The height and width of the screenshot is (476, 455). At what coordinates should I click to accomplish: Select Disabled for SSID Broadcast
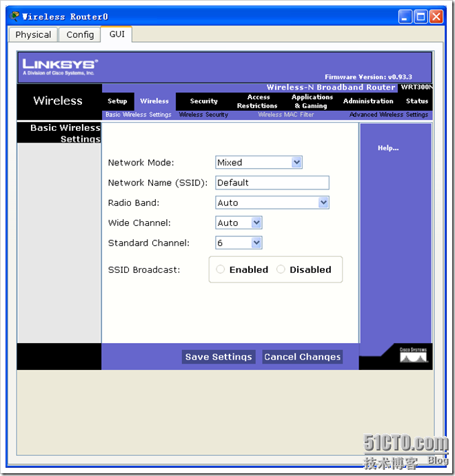[281, 269]
